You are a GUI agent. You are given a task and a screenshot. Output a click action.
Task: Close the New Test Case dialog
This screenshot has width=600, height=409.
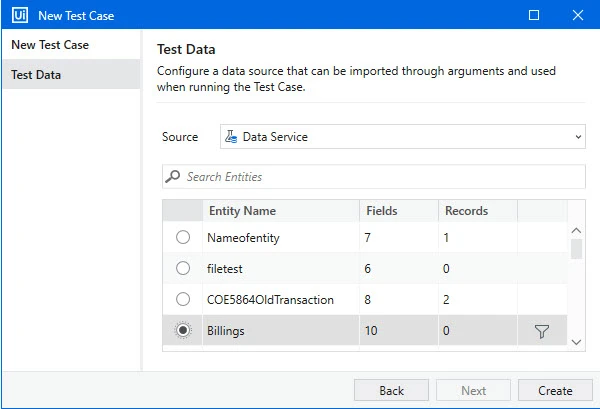click(578, 15)
